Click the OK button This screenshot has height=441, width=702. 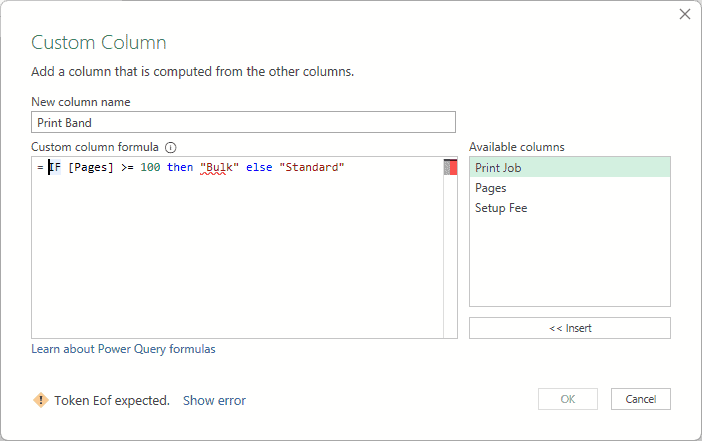coord(568,399)
